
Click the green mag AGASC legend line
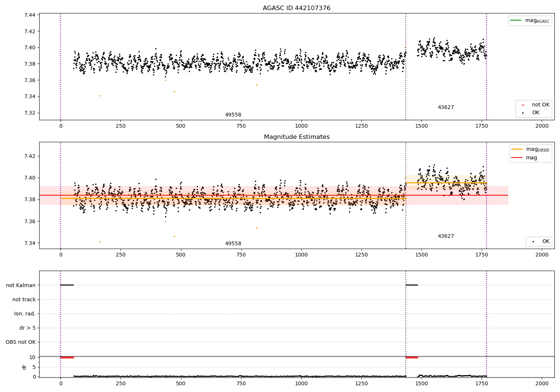pyautogui.click(x=516, y=20)
